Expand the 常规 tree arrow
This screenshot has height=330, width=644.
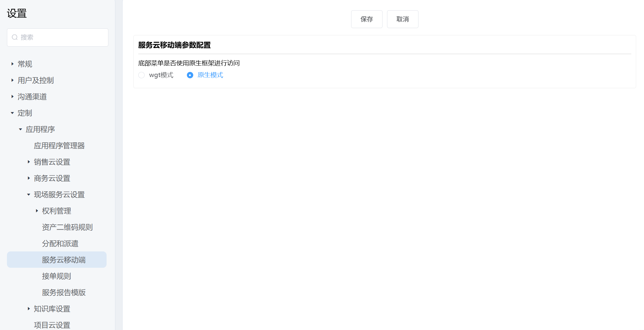pyautogui.click(x=12, y=64)
